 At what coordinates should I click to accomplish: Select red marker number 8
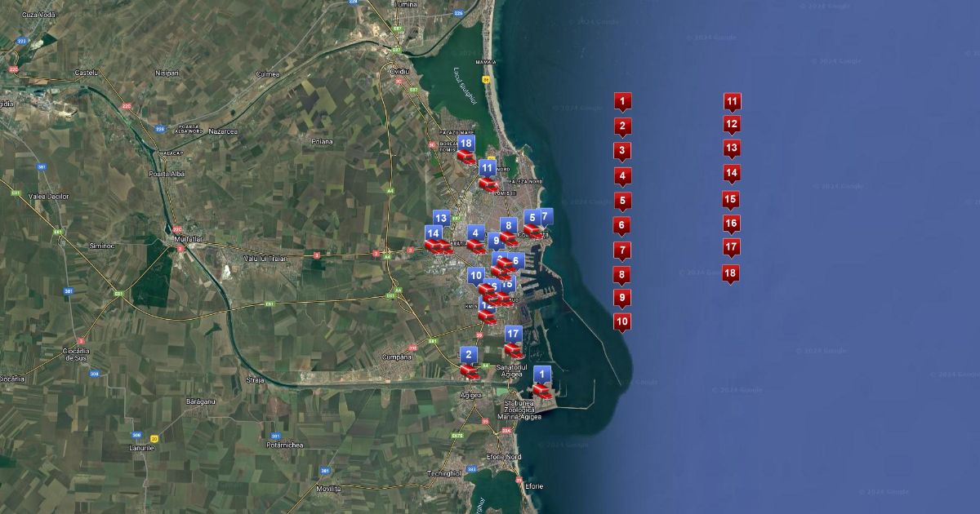[622, 275]
